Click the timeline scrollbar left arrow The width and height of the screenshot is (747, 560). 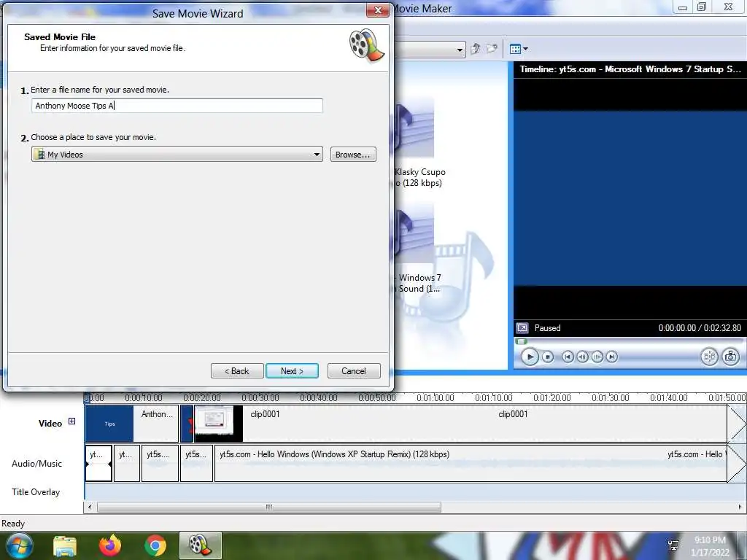point(90,507)
